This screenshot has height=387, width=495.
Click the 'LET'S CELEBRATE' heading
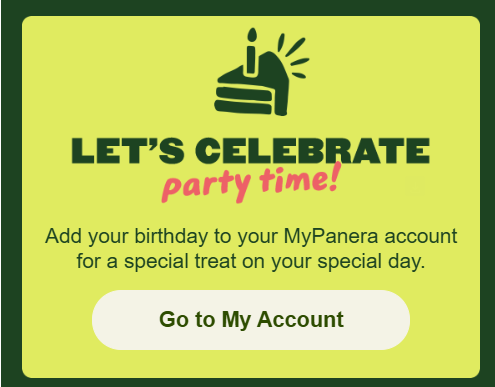point(251,151)
